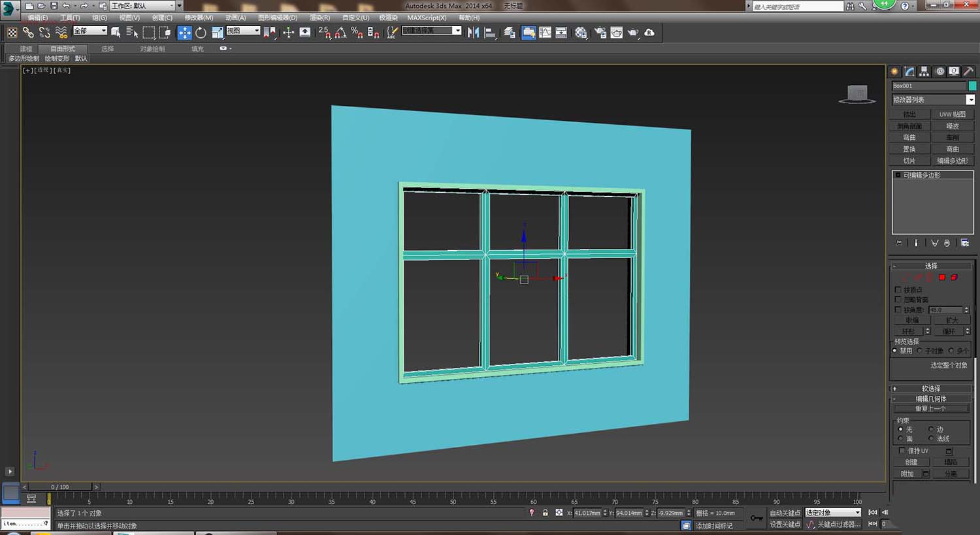Switch to the 对象绘制 ribbon tab
This screenshot has width=980, height=535.
(x=152, y=49)
